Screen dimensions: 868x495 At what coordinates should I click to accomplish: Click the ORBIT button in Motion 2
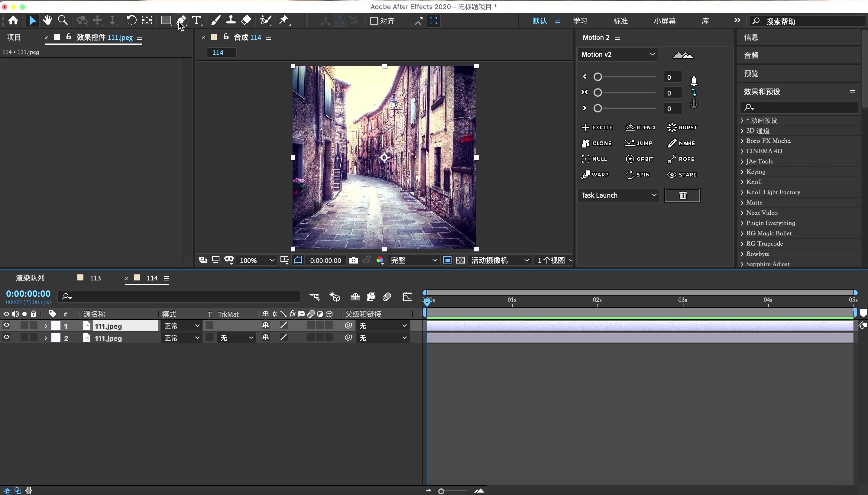(640, 159)
